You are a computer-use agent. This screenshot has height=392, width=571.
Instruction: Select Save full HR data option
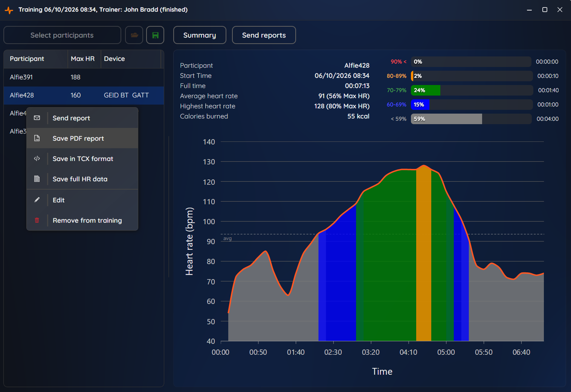point(82,179)
